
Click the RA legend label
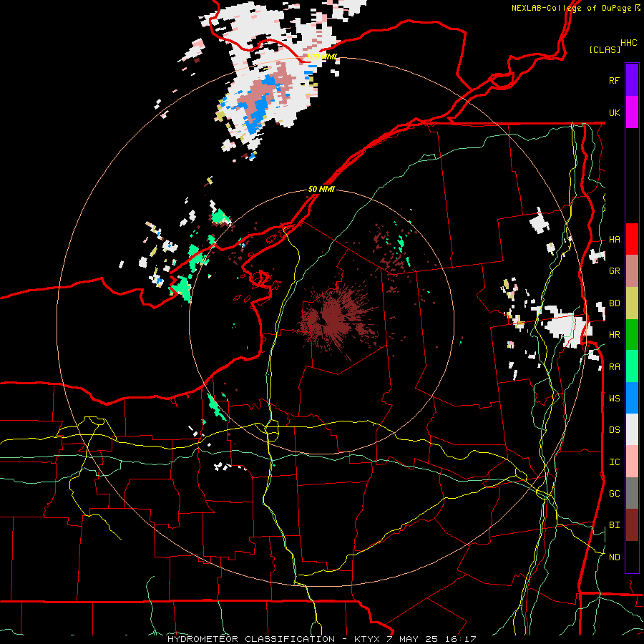coord(614,367)
